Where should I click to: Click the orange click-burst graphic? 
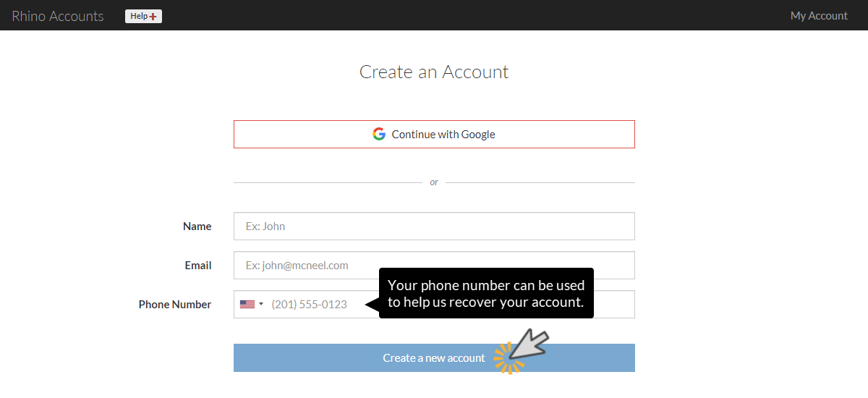(506, 358)
